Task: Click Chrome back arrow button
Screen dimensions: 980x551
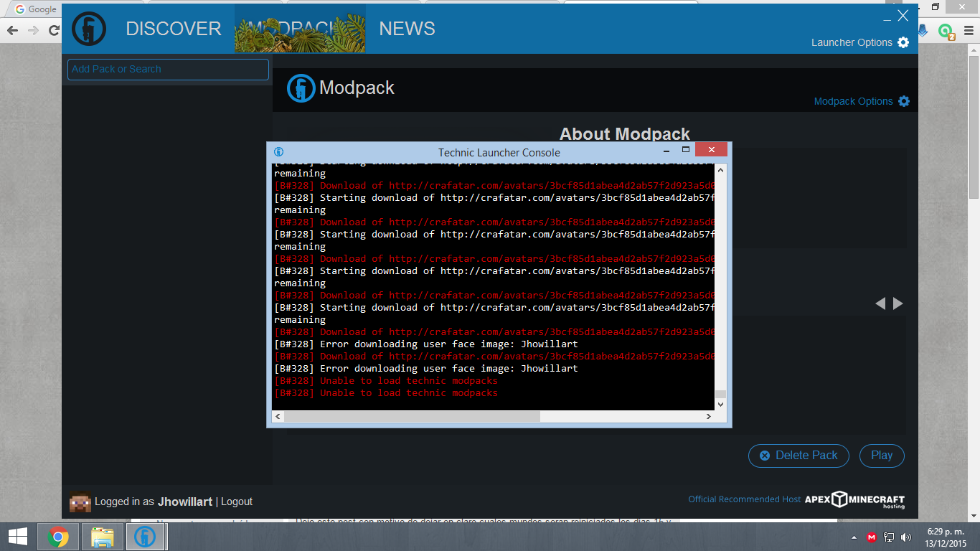Action: point(12,30)
